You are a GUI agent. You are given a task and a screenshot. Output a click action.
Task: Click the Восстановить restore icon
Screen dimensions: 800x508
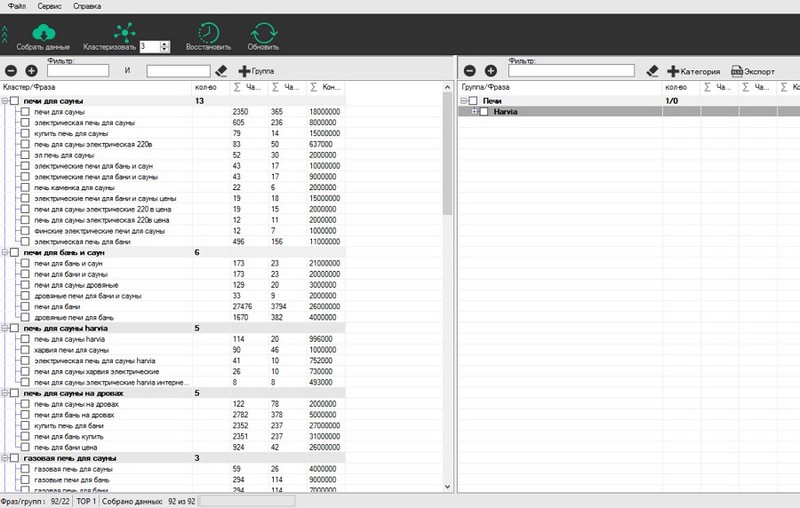(208, 31)
